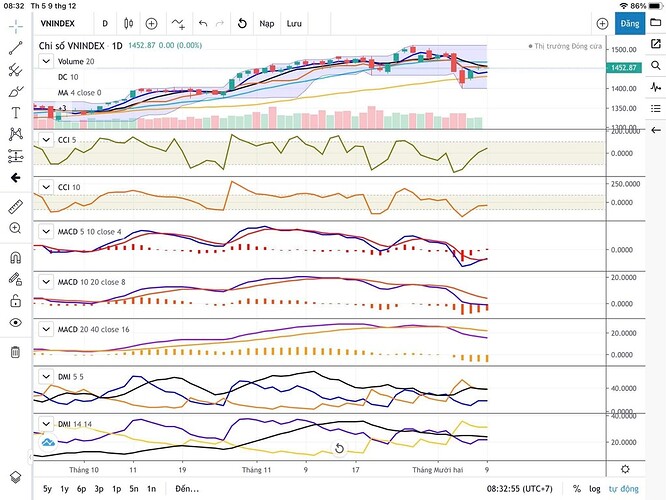Click the Lưu save button
This screenshot has width=666, height=500.
294,23
